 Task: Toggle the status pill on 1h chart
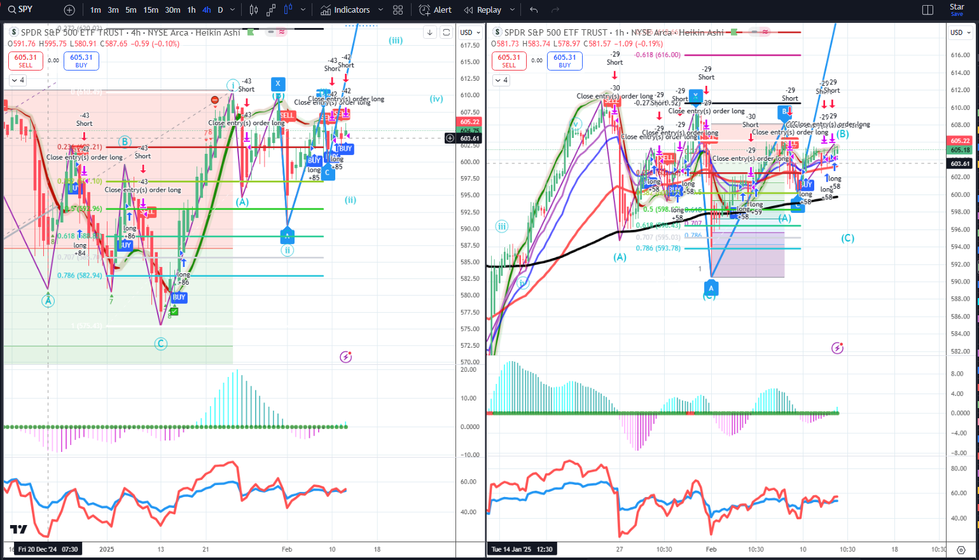(x=761, y=32)
